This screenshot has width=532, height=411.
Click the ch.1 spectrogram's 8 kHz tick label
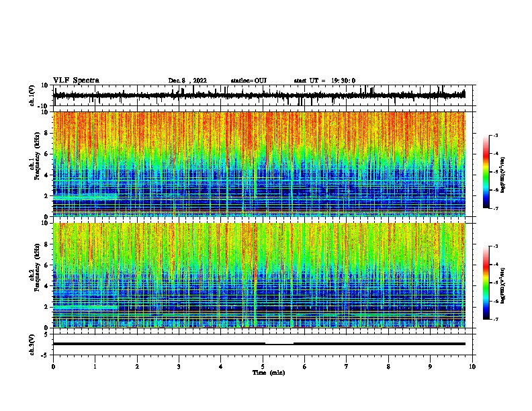46,133
